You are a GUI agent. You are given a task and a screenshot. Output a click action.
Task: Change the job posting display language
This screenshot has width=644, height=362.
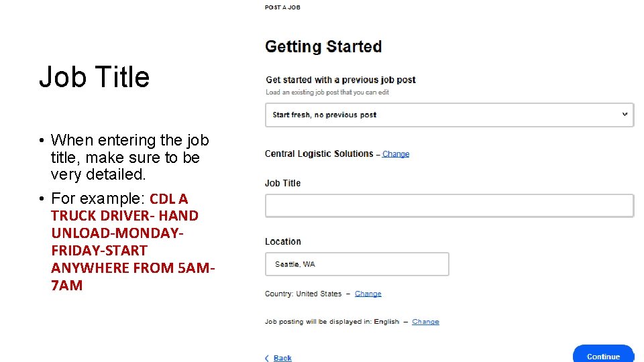coord(425,322)
